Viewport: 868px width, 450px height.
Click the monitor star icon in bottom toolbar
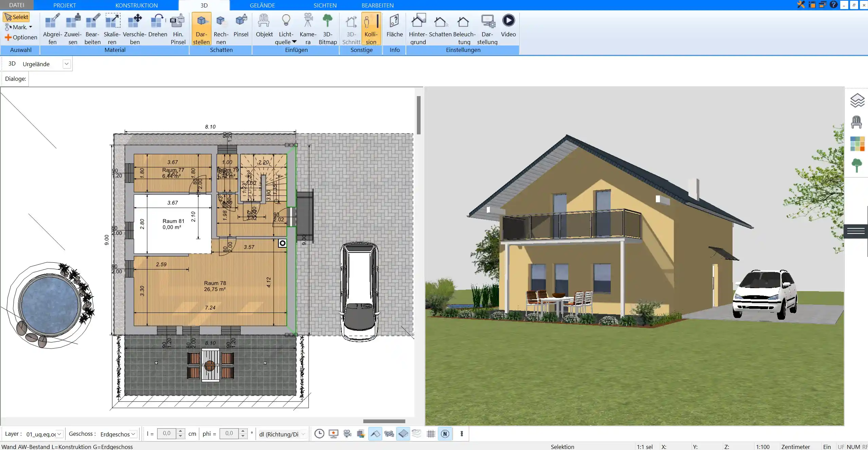coord(334,433)
